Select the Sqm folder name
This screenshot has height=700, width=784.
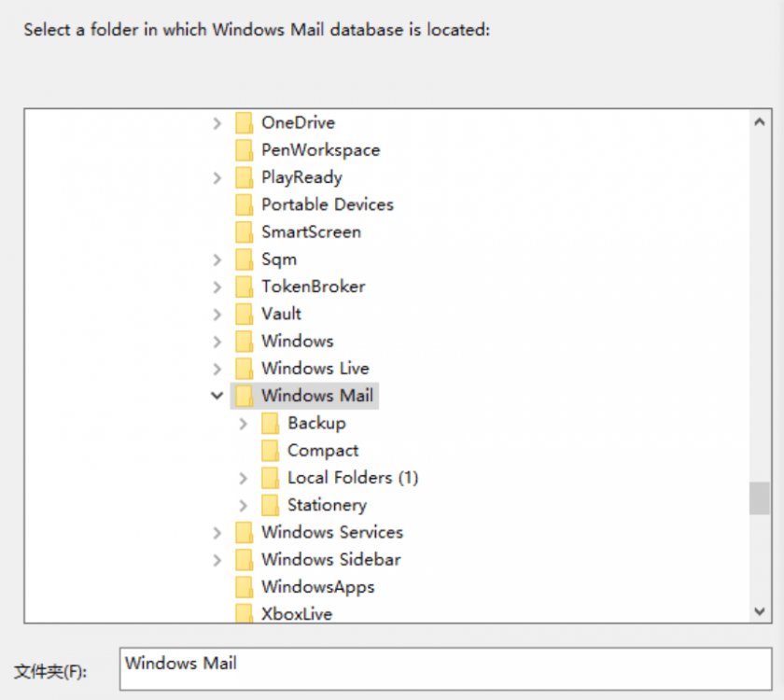pos(279,259)
